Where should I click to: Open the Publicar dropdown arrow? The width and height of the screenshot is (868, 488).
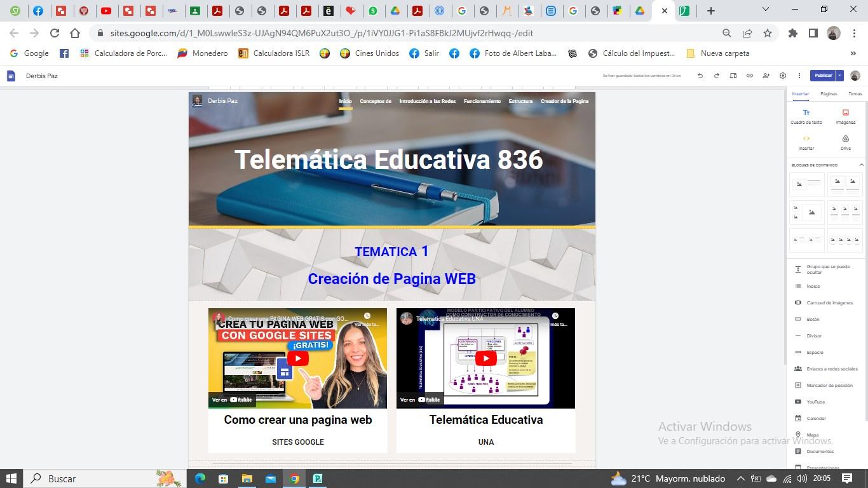pos(839,76)
